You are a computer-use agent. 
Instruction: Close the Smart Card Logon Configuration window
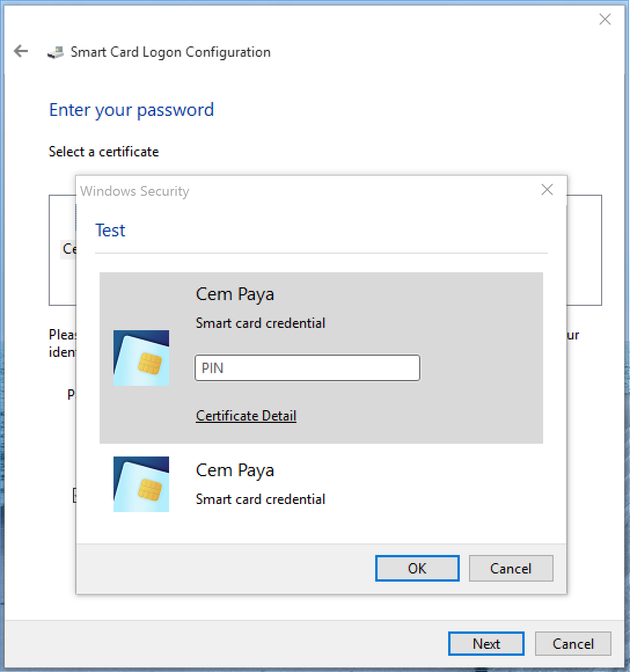click(605, 20)
